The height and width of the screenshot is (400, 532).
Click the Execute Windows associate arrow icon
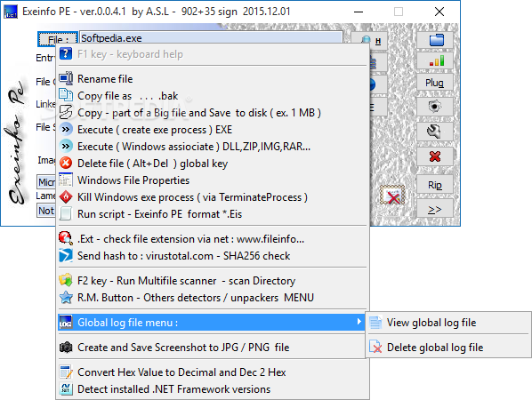(x=66, y=146)
